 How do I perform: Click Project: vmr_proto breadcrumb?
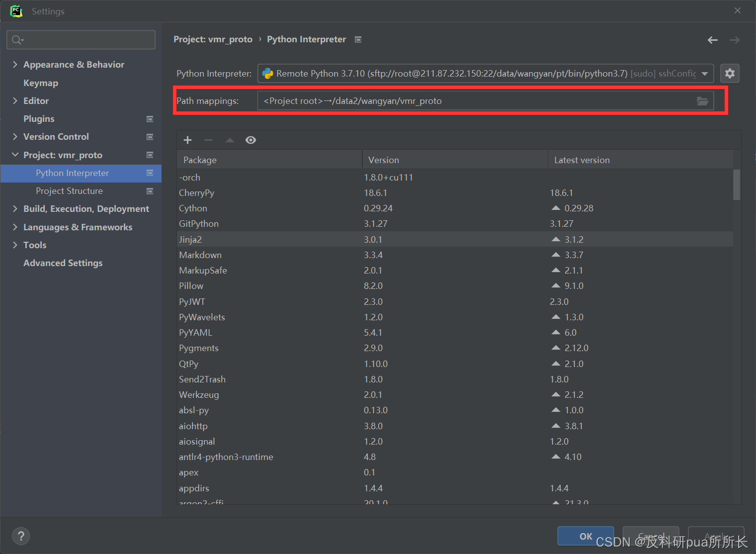213,39
